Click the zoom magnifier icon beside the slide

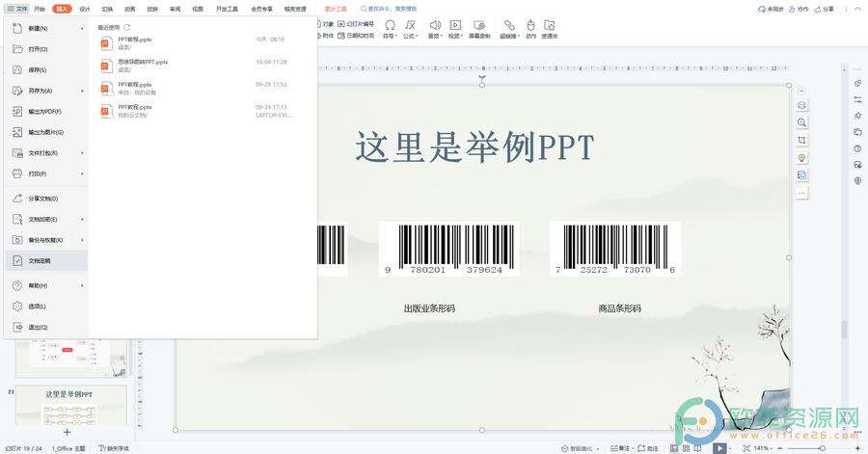(801, 122)
